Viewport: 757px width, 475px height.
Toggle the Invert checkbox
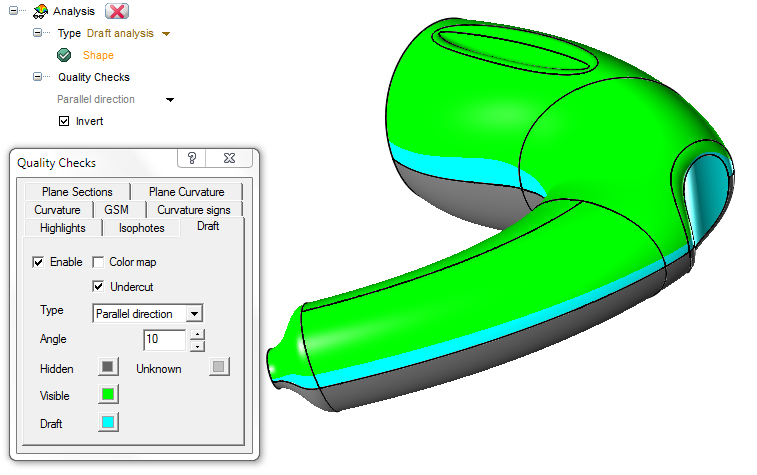[x=65, y=121]
